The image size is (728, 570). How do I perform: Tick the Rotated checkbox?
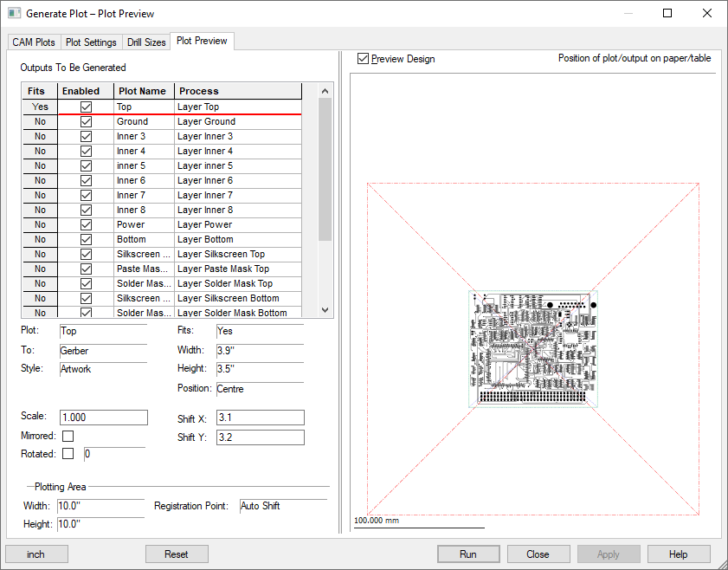coord(68,454)
